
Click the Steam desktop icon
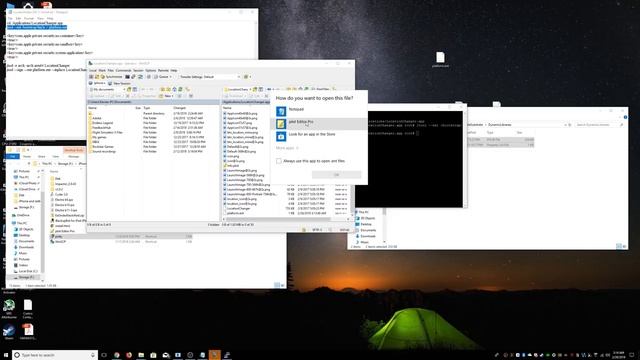click(9, 332)
